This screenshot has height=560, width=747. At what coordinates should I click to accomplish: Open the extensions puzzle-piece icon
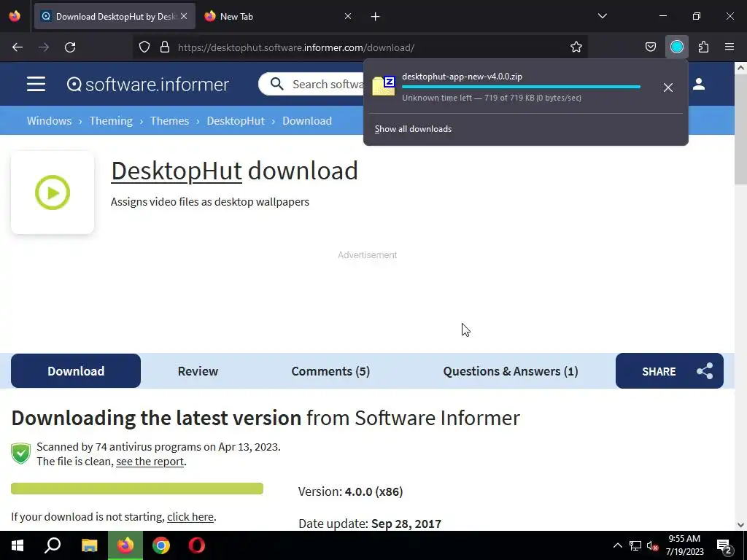[703, 47]
